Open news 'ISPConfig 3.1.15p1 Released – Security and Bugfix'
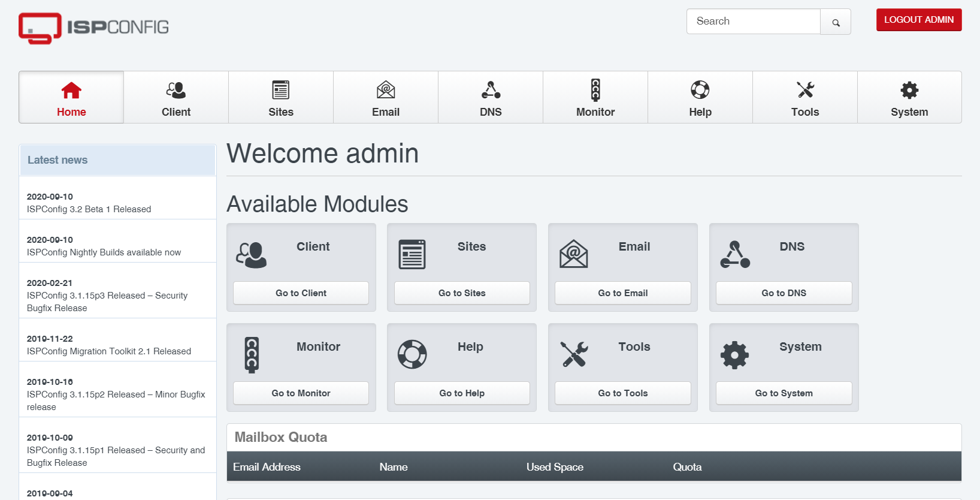The height and width of the screenshot is (500, 980). (x=116, y=456)
